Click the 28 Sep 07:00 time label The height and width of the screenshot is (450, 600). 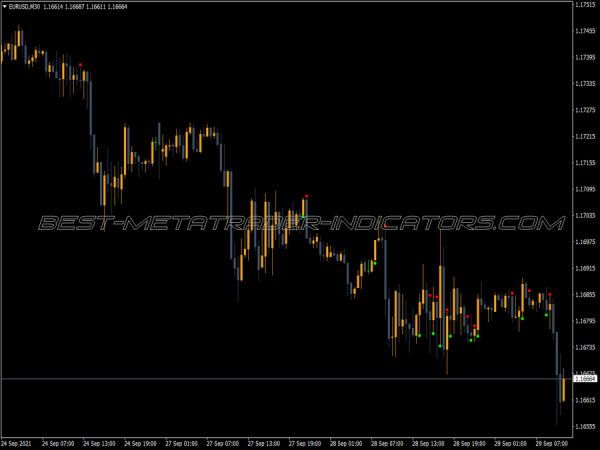(x=387, y=443)
